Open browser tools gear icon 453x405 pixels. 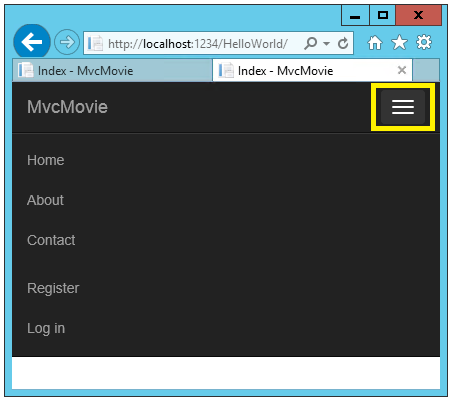[424, 42]
